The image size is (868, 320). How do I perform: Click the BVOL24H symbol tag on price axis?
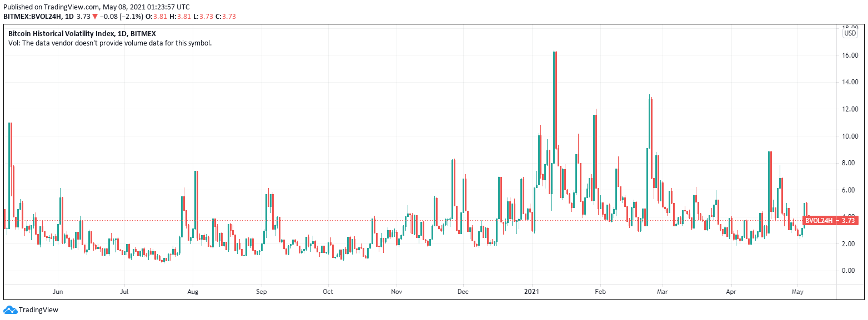tap(819, 221)
